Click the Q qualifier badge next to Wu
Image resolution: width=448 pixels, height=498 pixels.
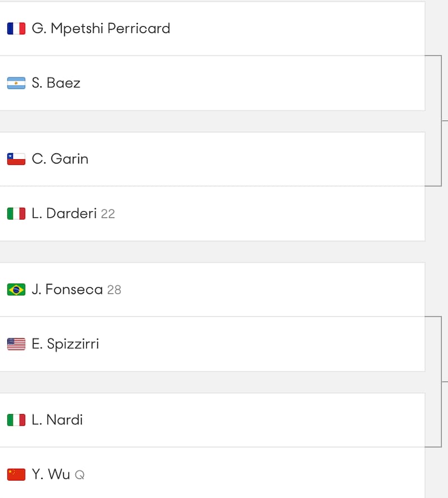pos(81,474)
